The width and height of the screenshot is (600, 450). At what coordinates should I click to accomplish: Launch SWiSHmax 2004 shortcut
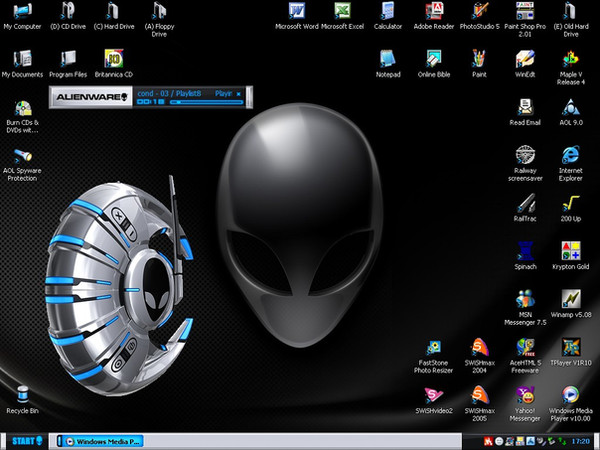(480, 347)
